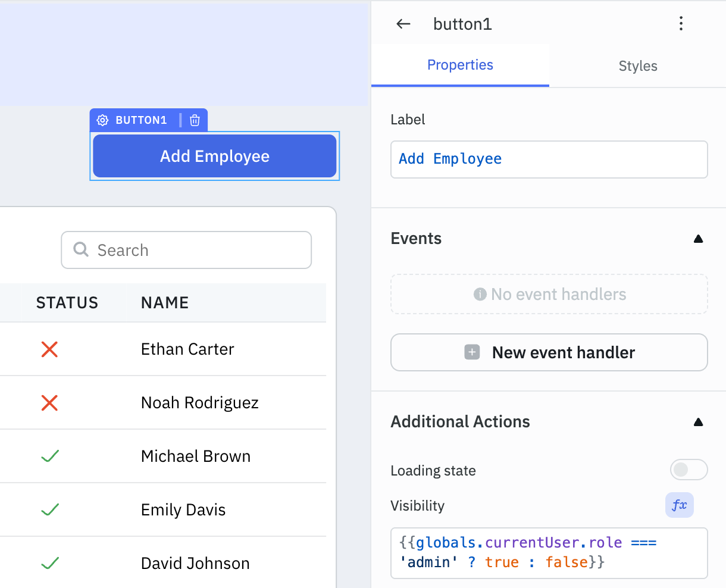Click the Label input field

[x=549, y=159]
